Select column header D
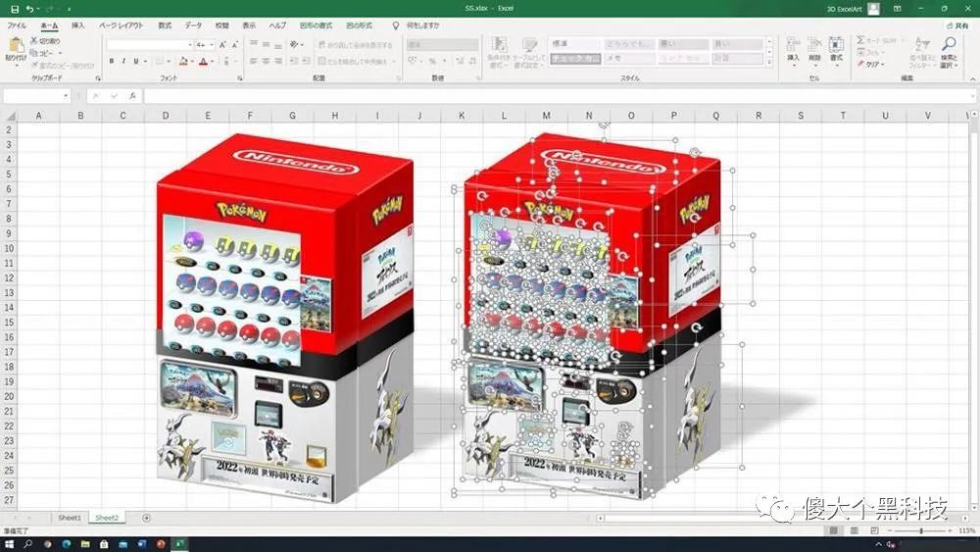The height and width of the screenshot is (552, 980). 165,116
